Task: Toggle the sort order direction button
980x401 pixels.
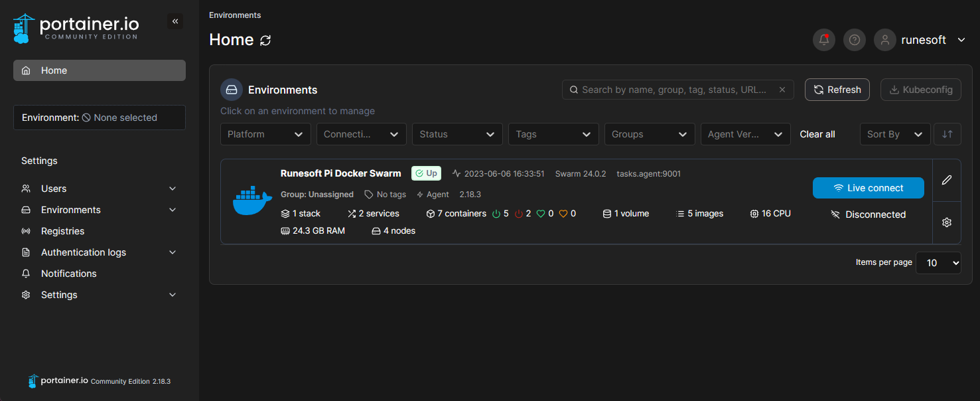Action: (947, 134)
